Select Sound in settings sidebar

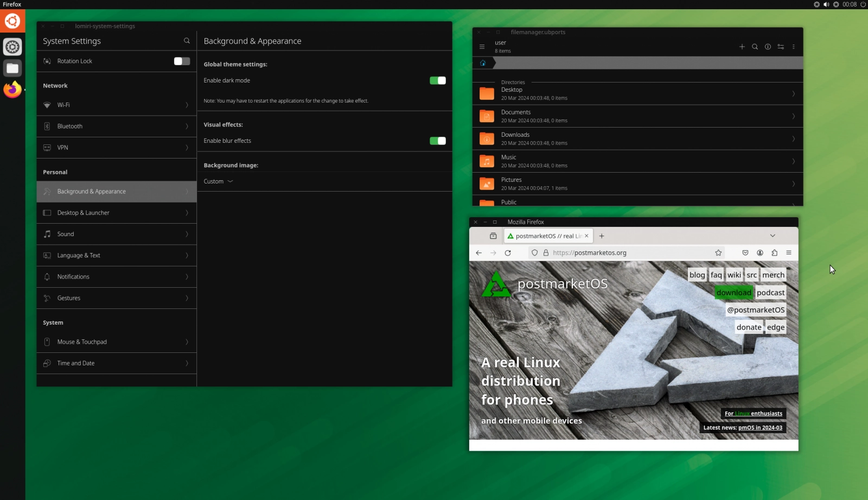coord(117,234)
